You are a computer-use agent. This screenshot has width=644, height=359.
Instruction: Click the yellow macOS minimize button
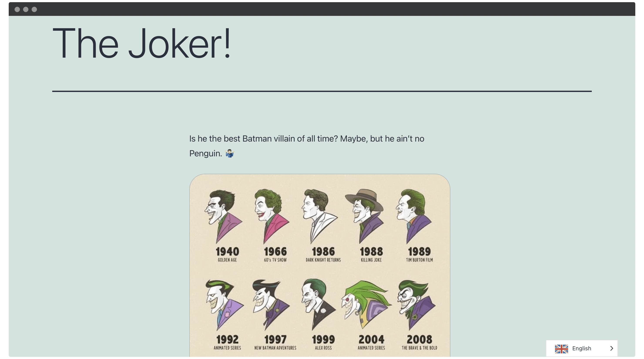tap(25, 9)
